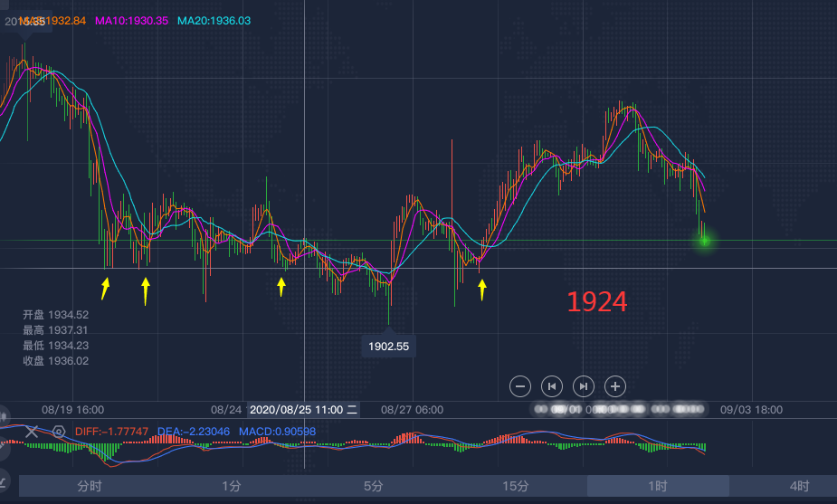The height and width of the screenshot is (504, 837).
Task: Click the MA10 moving average label
Action: [x=131, y=20]
